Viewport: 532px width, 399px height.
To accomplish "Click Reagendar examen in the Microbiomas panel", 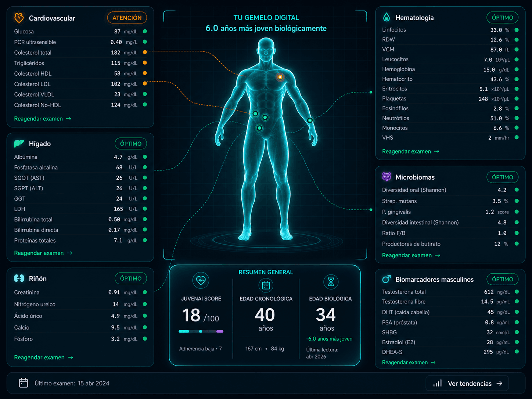I will point(411,255).
